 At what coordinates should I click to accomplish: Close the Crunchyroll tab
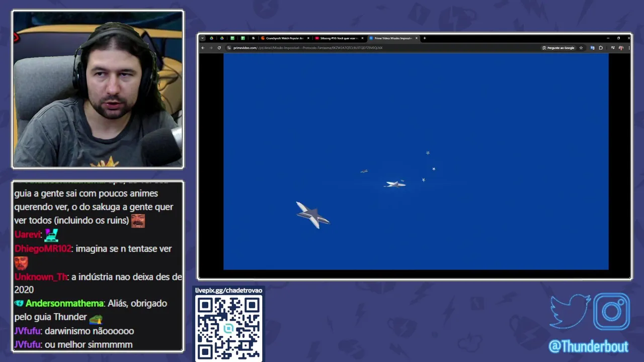pos(308,38)
